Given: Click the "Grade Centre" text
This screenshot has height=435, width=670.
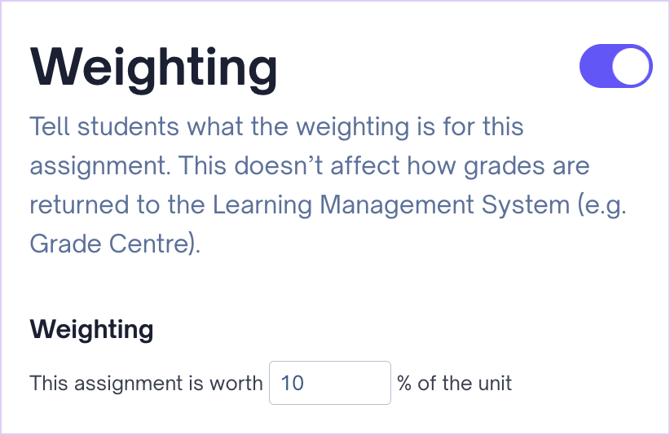Looking at the screenshot, I should [110, 243].
